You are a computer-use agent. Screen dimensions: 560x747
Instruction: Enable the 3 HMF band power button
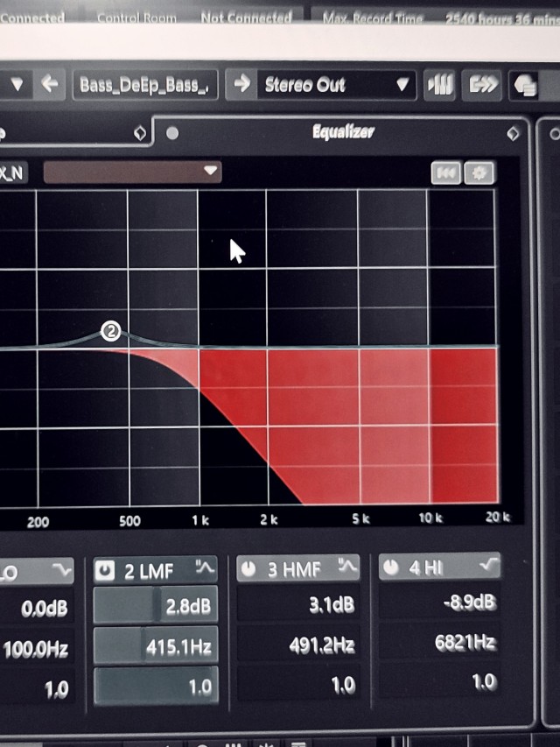[x=248, y=568]
